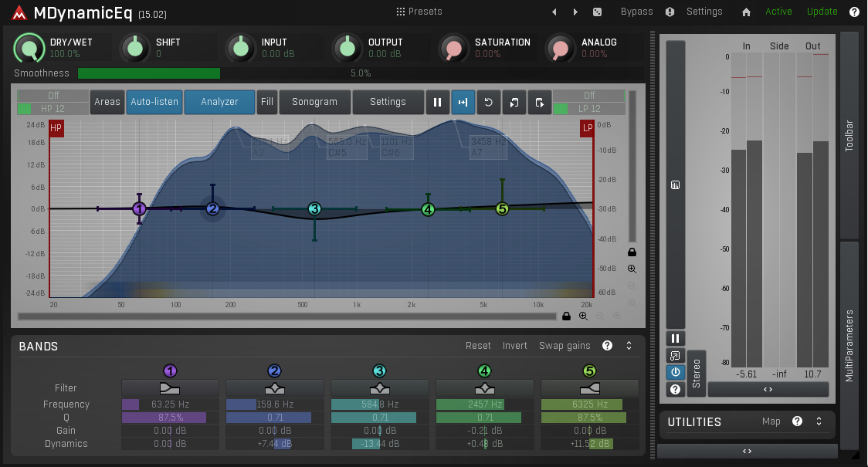Click the red LP marker in graph
Image resolution: width=868 pixels, height=467 pixels.
point(587,128)
